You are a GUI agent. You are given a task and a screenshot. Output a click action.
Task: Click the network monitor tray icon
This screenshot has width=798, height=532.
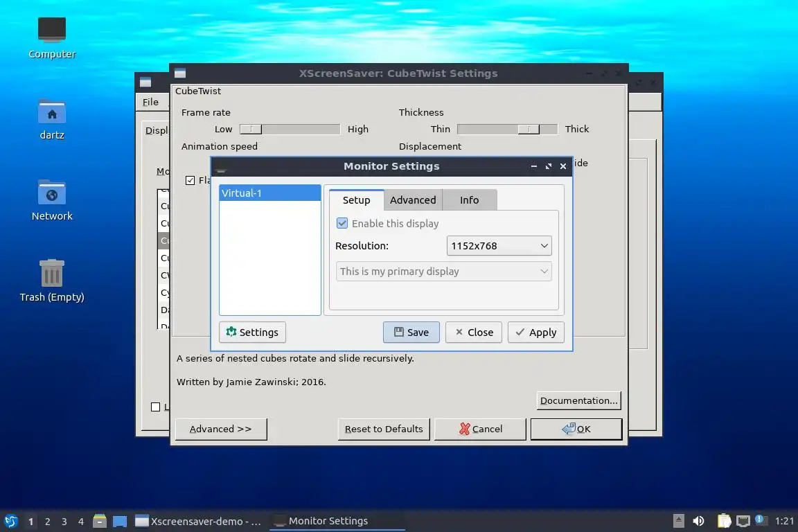point(743,521)
